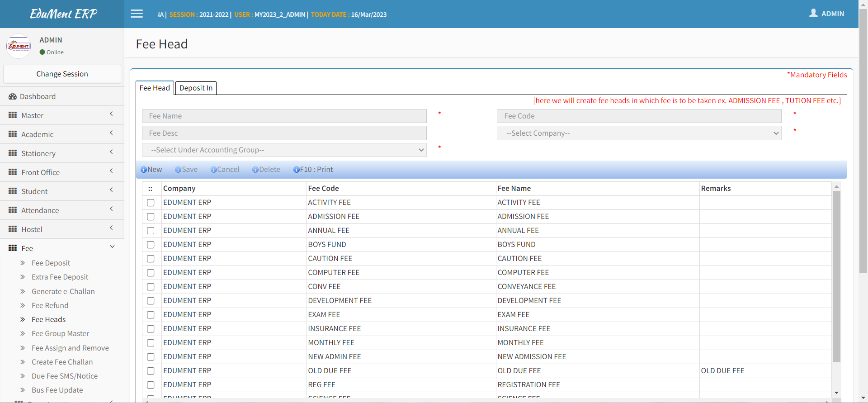Click the Fee Name input field
The image size is (868, 403).
click(284, 116)
